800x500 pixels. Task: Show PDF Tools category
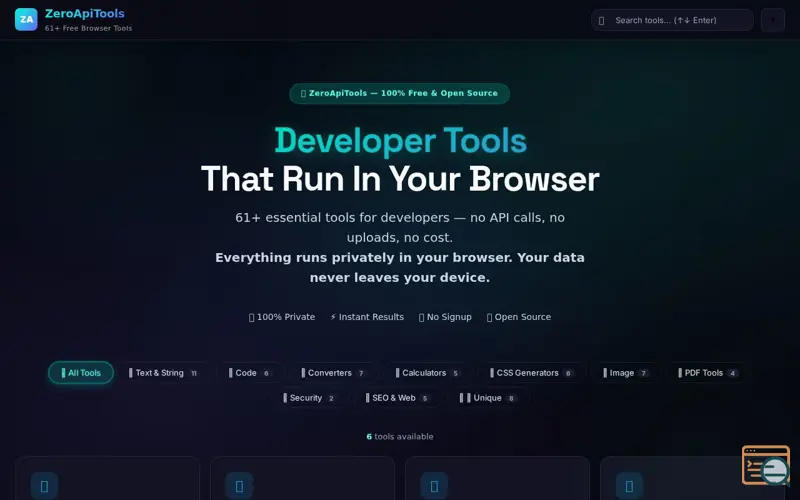point(708,373)
